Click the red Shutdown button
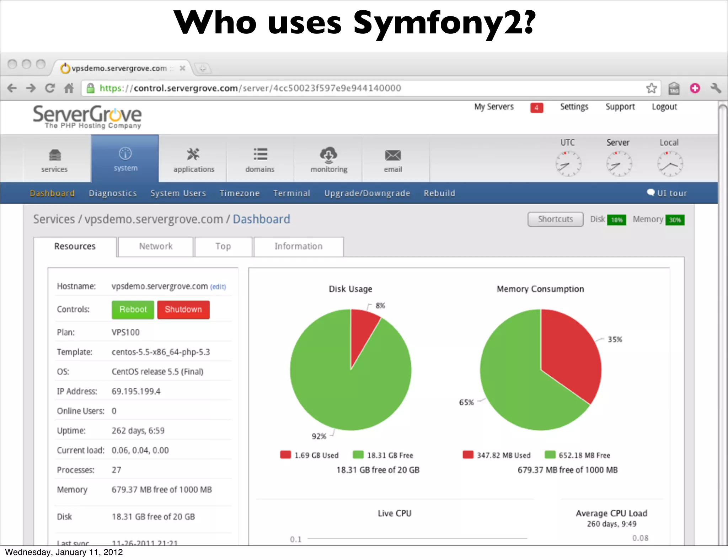The image size is (728, 560). pos(183,309)
